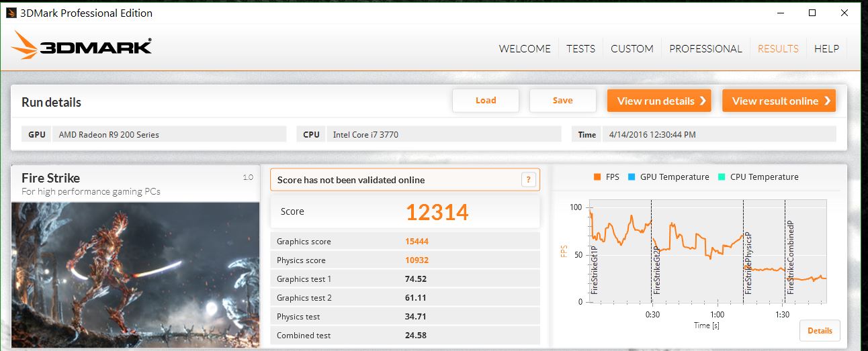Click the chart Details button
Screen dimensions: 868x351
pyautogui.click(x=819, y=330)
